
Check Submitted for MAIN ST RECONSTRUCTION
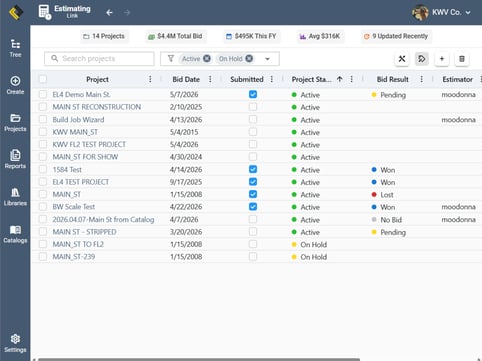(253, 107)
